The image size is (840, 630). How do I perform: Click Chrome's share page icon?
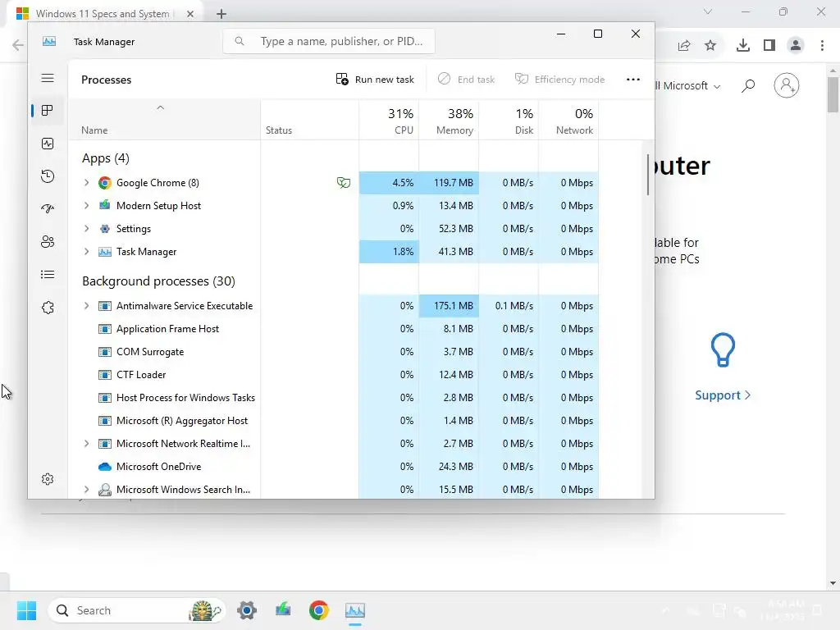(684, 46)
